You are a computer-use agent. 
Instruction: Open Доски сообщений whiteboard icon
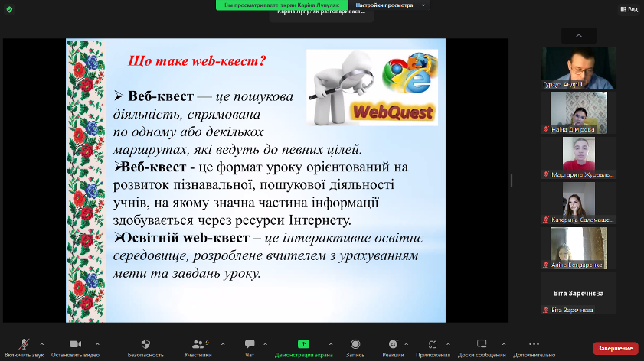[x=482, y=345]
